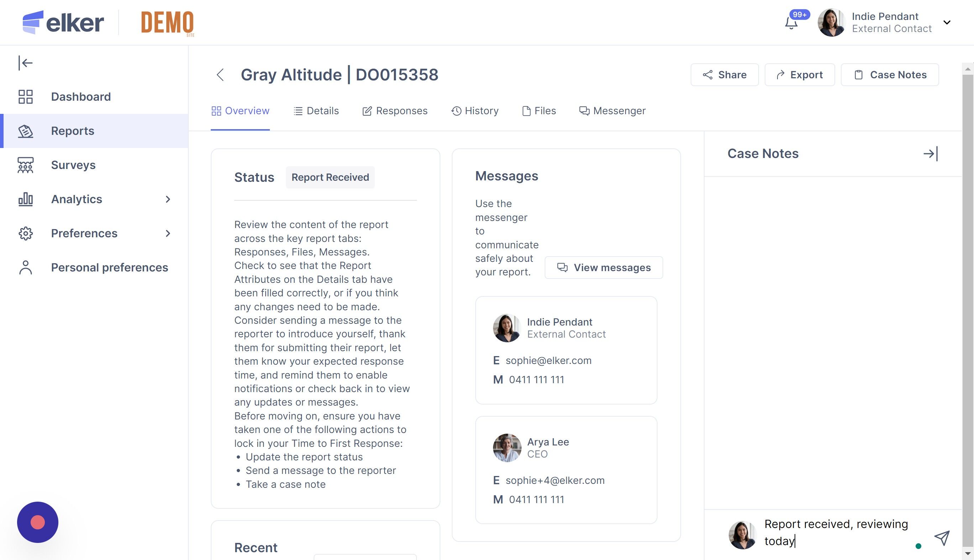This screenshot has width=974, height=560.
Task: Open Personal preferences page
Action: coord(109,267)
